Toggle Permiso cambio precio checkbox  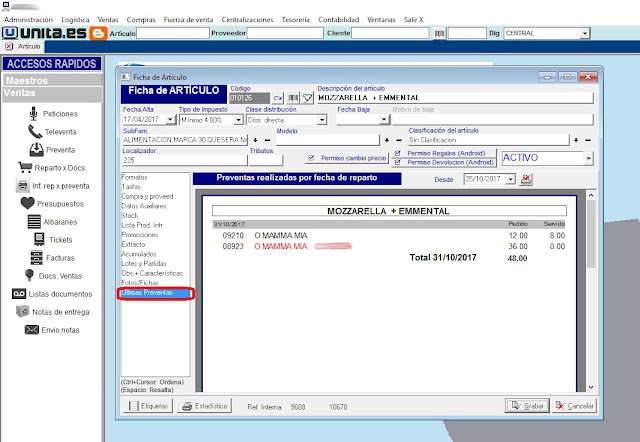(x=311, y=158)
